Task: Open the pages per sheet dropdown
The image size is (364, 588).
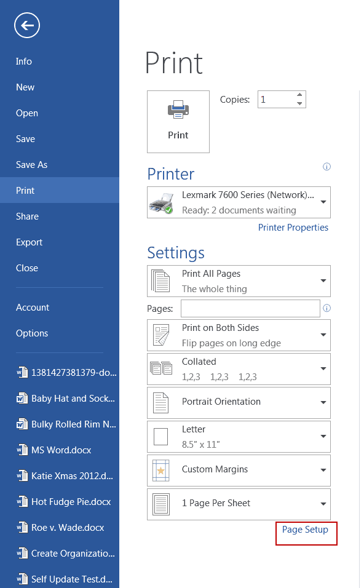Action: tap(323, 504)
